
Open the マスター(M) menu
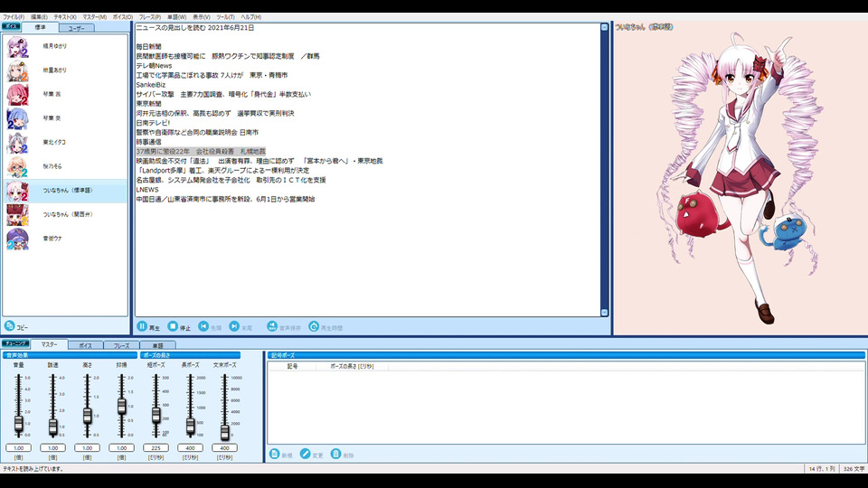click(x=95, y=17)
